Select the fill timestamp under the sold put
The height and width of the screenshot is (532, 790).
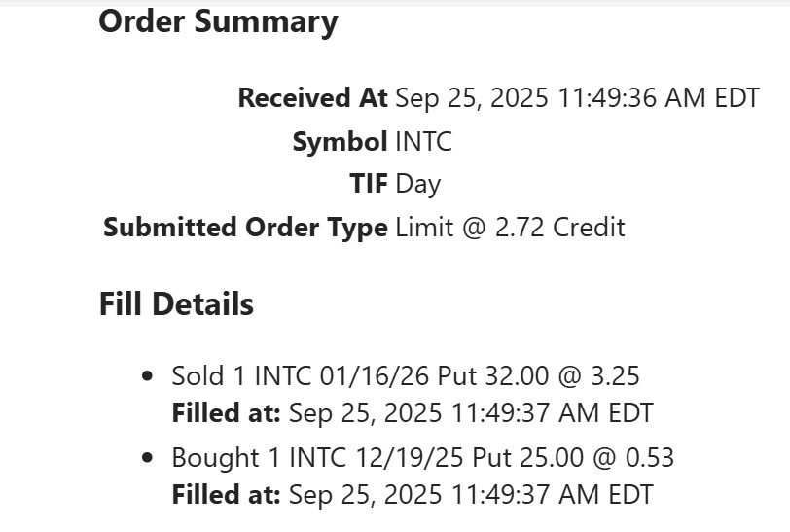click(471, 412)
